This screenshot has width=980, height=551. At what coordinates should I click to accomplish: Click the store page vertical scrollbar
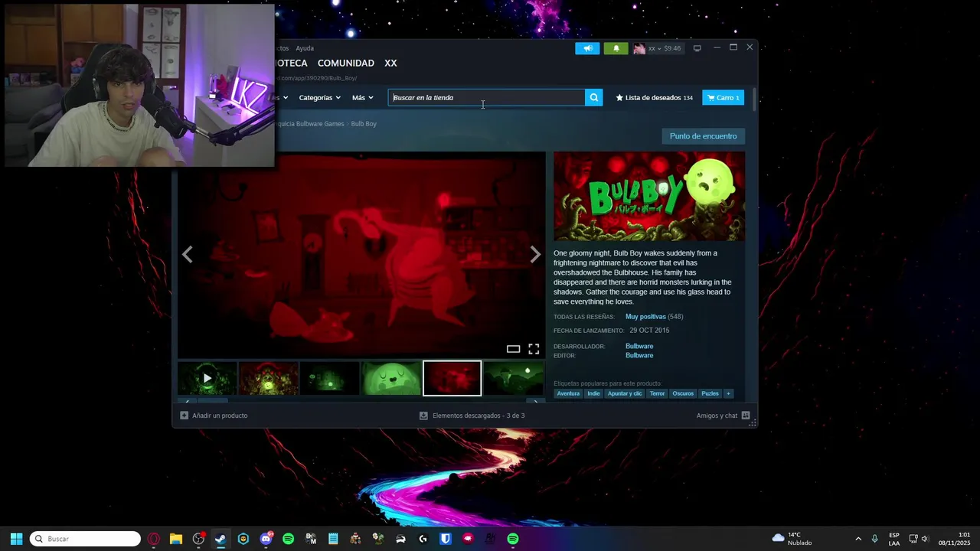pyautogui.click(x=754, y=99)
